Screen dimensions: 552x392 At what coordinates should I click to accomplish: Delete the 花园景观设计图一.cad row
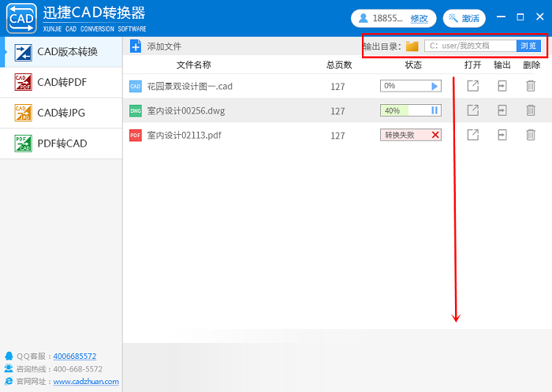click(x=531, y=86)
